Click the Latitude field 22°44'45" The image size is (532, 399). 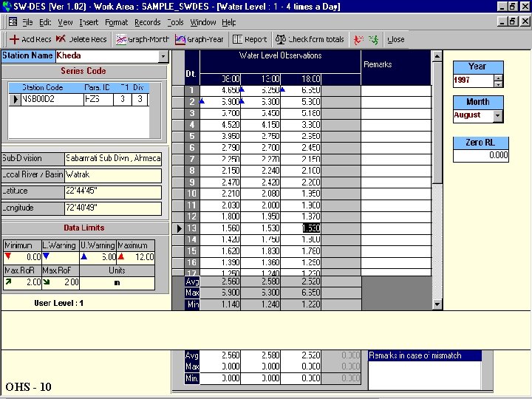coord(113,191)
